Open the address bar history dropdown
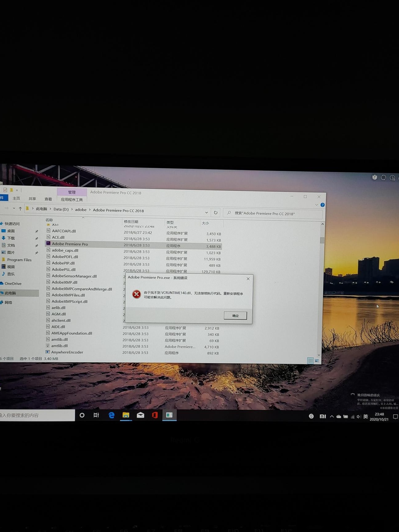Image resolution: width=399 pixels, height=532 pixels. pyautogui.click(x=206, y=212)
